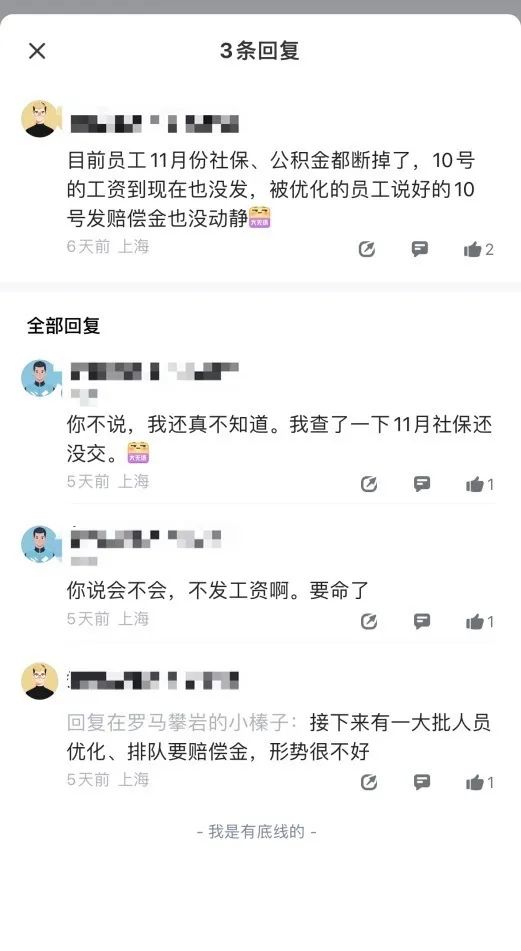Comment on the reply 不发工资啊。要命了
Screen dimensions: 521x951
pos(422,621)
